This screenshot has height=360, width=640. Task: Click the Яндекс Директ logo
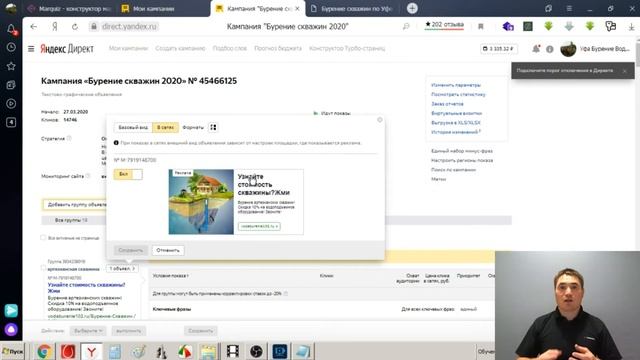[x=67, y=49]
